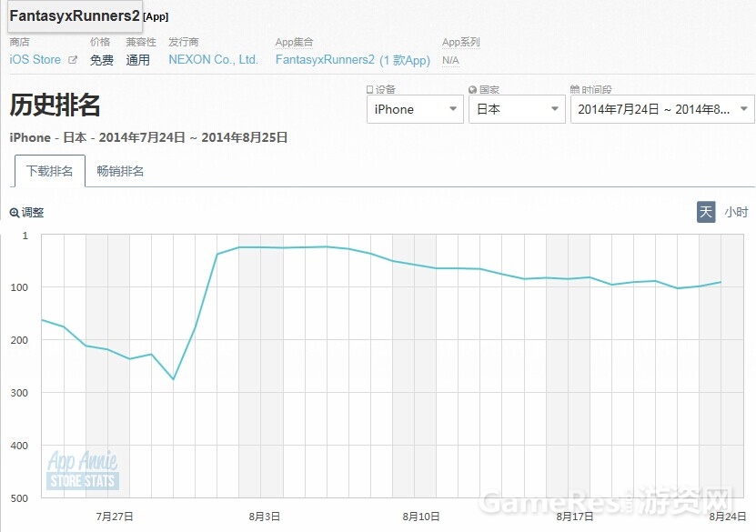Click the 8月17日 axis label
Screen dimensions: 756x532
coord(575,517)
